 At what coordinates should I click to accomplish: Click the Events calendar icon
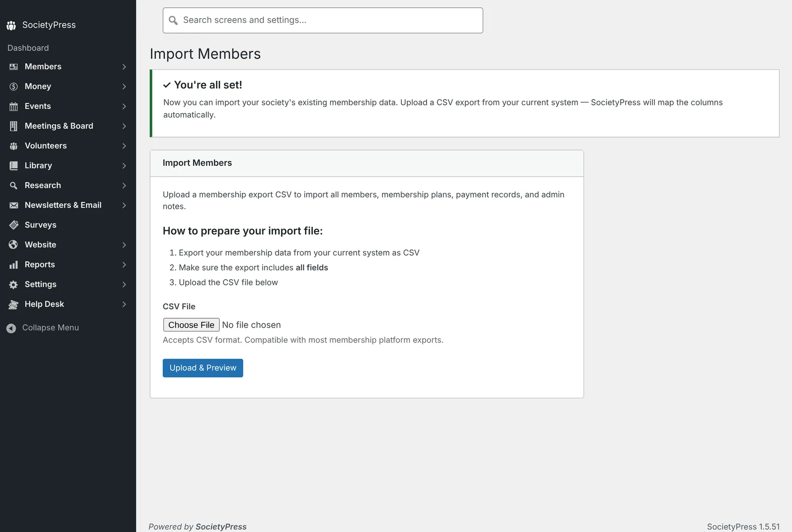[x=13, y=106]
